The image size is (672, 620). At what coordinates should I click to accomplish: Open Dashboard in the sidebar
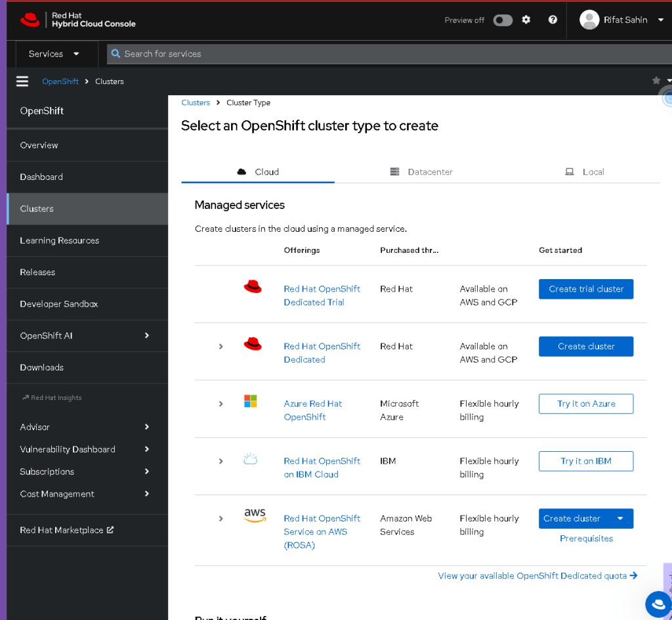[87, 177]
